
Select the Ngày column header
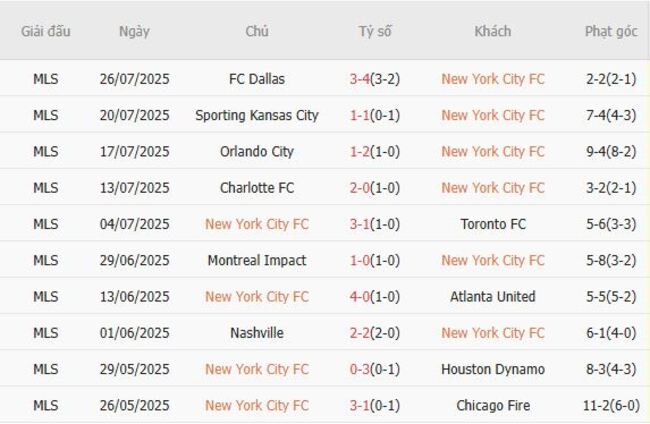pos(134,31)
